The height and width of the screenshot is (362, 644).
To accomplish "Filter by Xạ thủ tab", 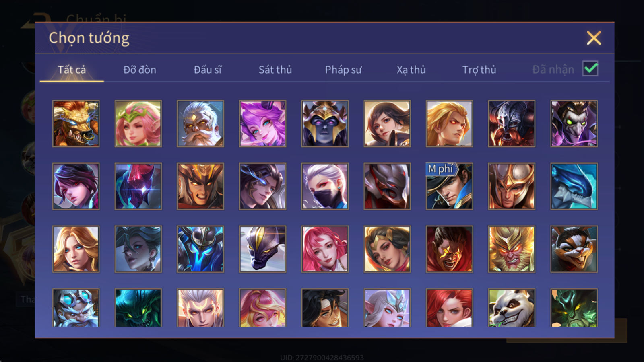I will click(411, 70).
